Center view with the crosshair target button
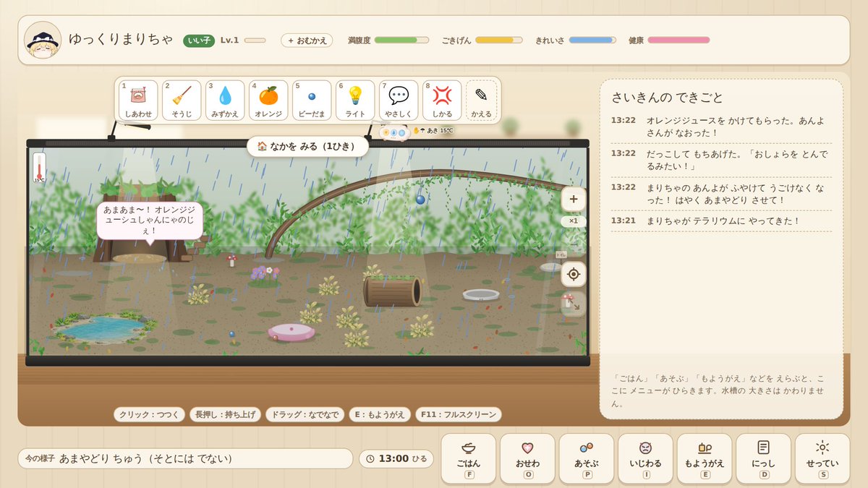868x488 pixels. point(574,274)
